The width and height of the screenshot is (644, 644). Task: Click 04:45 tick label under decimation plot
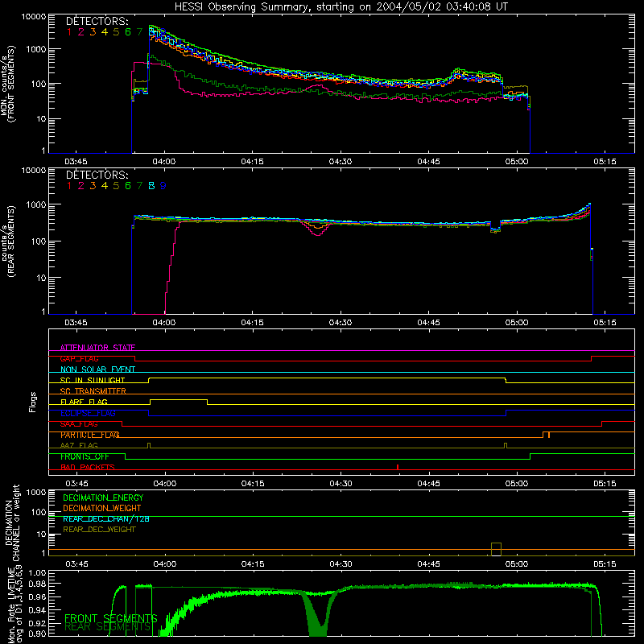pyautogui.click(x=429, y=564)
